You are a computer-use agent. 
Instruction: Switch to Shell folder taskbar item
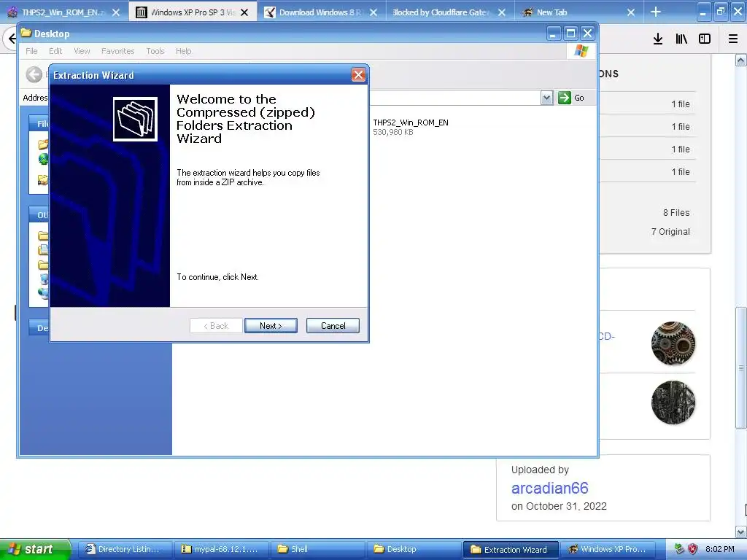tap(317, 549)
